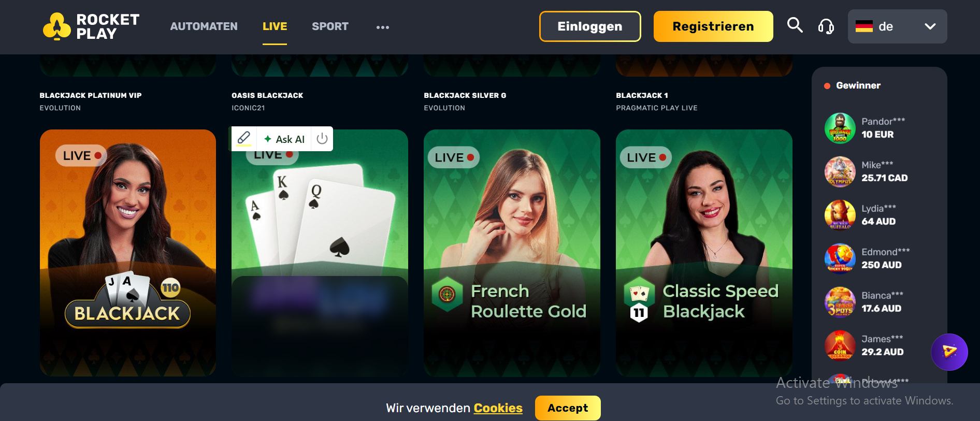
Task: Click James winner Coin Volcano avatar
Action: tap(840, 345)
